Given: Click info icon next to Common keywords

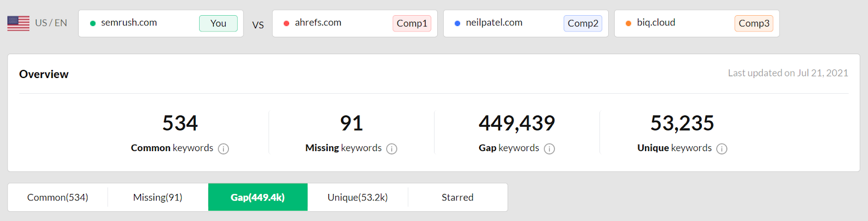Looking at the screenshot, I should click(224, 149).
